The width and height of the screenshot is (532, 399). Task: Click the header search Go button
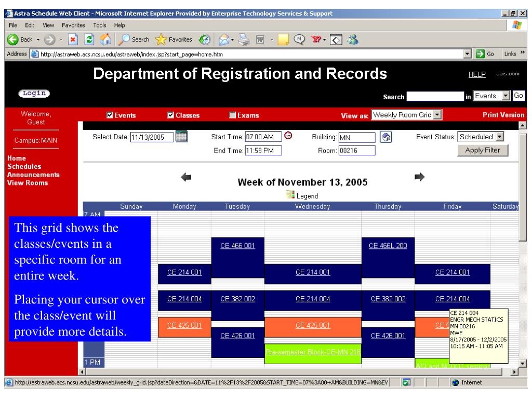click(518, 96)
